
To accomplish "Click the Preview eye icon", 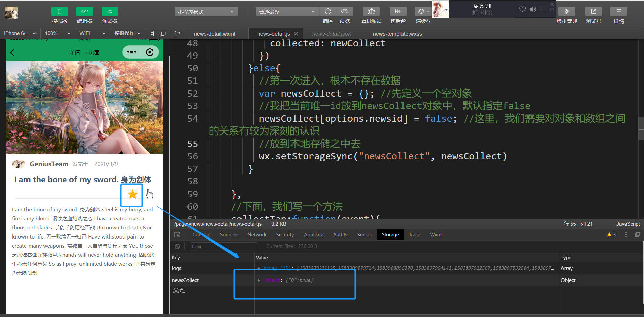I will 344,11.
